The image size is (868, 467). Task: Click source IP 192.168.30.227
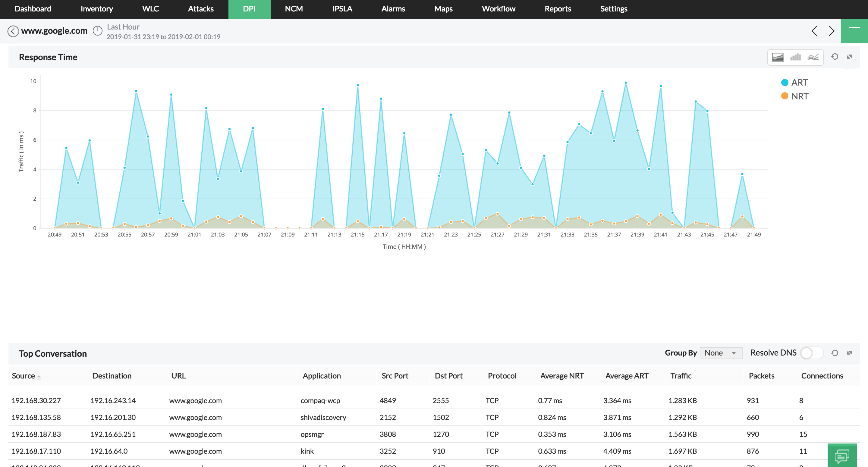36,401
